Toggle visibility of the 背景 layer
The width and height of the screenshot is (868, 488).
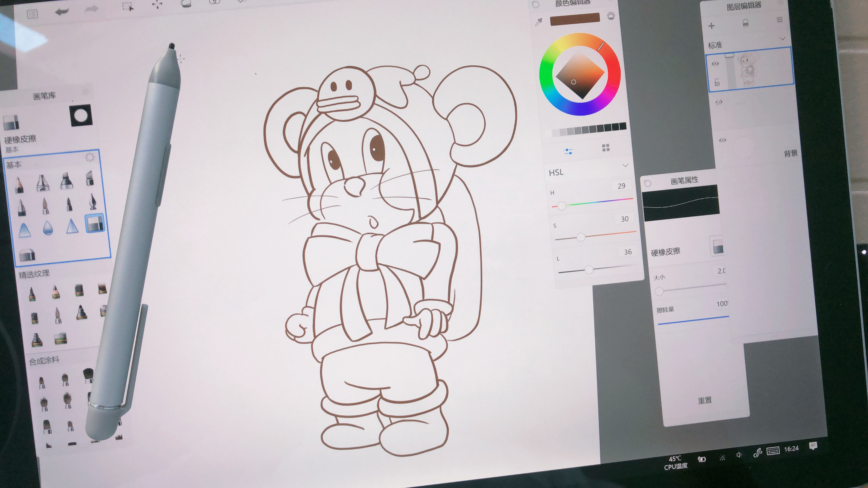tap(723, 140)
